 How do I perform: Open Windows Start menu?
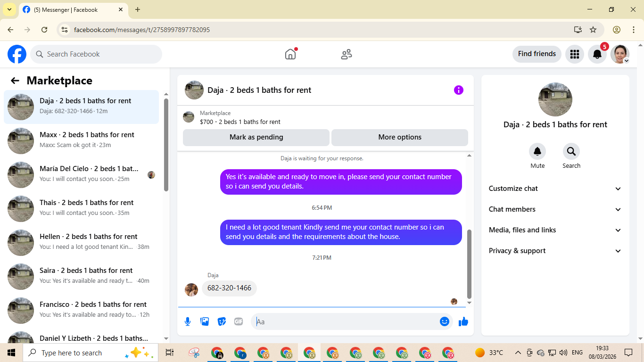click(11, 353)
